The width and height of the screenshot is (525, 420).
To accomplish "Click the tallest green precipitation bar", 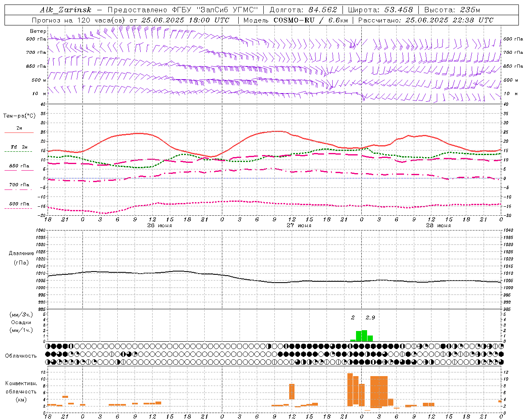I will [364, 336].
